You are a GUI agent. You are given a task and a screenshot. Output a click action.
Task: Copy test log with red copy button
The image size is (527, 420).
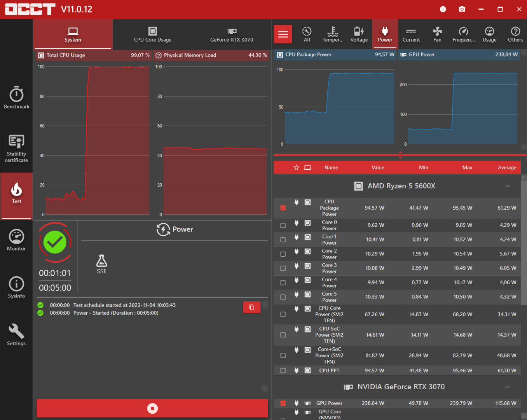coord(251,307)
